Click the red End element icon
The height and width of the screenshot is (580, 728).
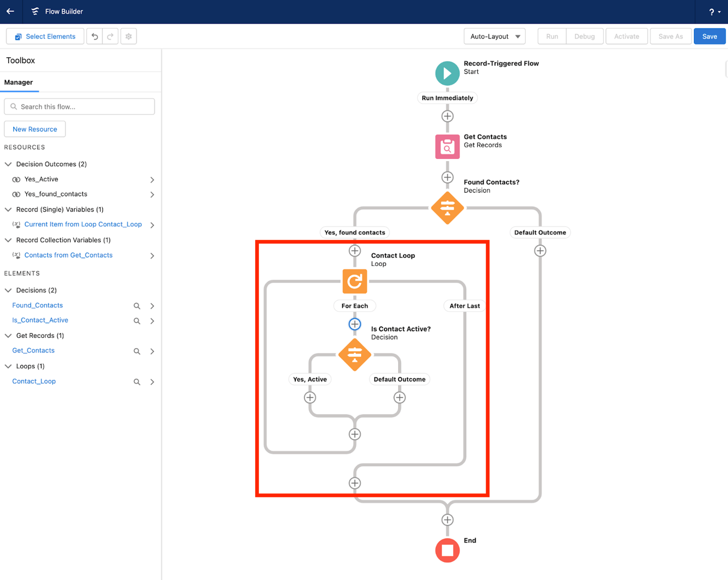point(447,550)
